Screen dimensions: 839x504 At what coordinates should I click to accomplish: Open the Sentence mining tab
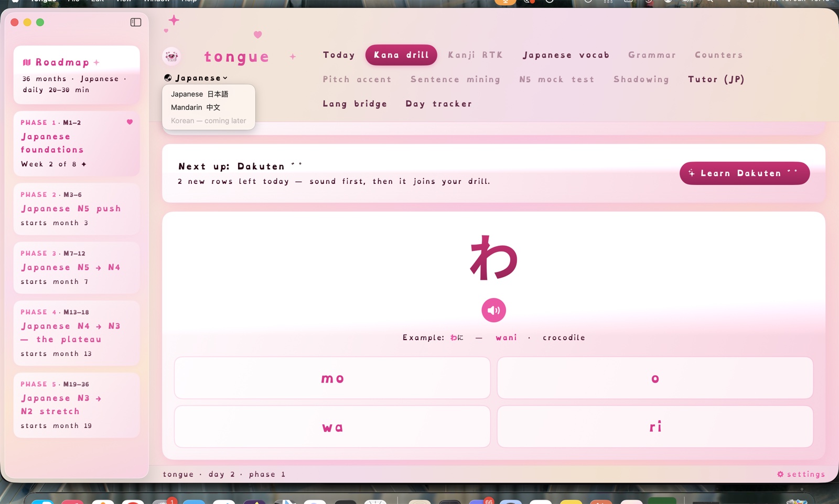point(455,79)
